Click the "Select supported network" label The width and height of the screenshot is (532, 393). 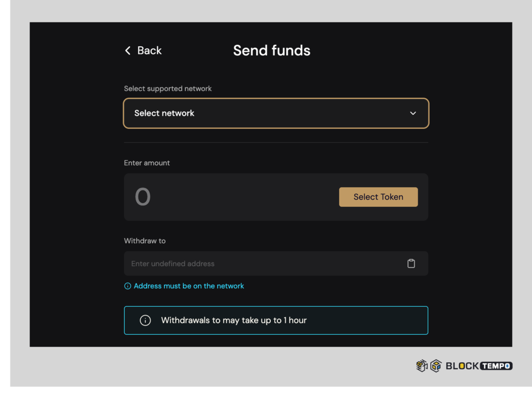click(168, 88)
